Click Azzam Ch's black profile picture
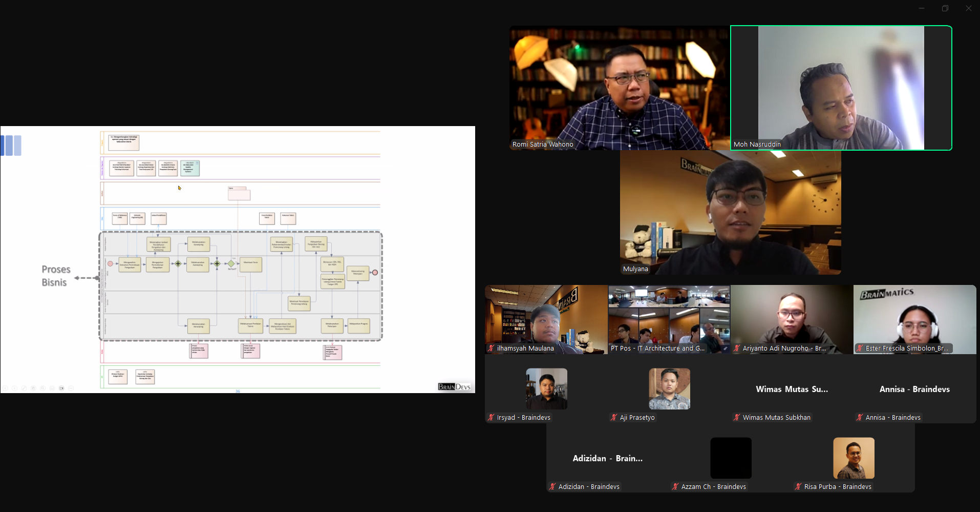 (731, 458)
